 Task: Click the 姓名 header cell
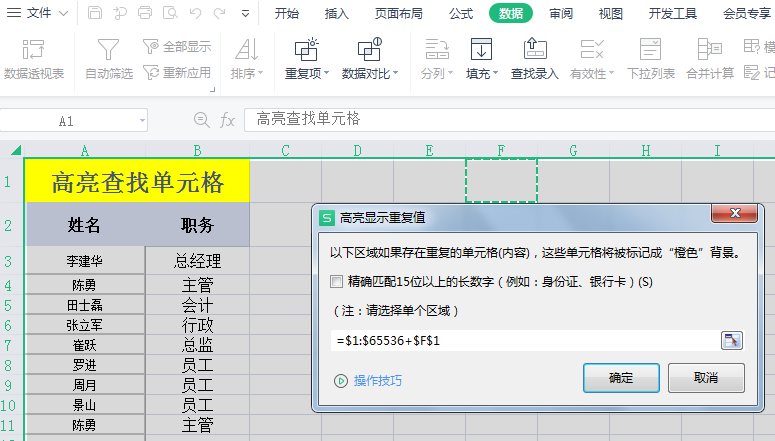click(85, 225)
